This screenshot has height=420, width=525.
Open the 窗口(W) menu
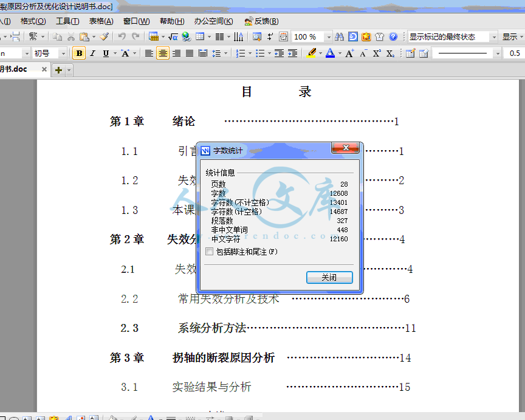(137, 21)
